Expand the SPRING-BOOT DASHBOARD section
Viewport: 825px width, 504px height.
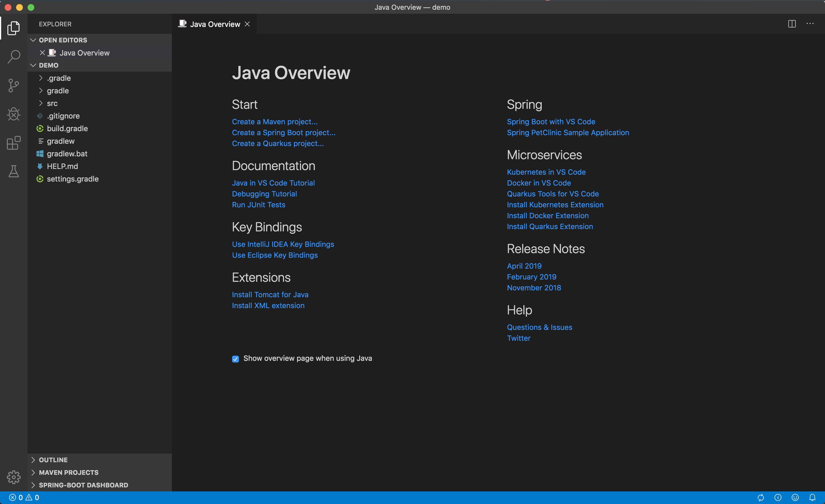click(x=83, y=485)
